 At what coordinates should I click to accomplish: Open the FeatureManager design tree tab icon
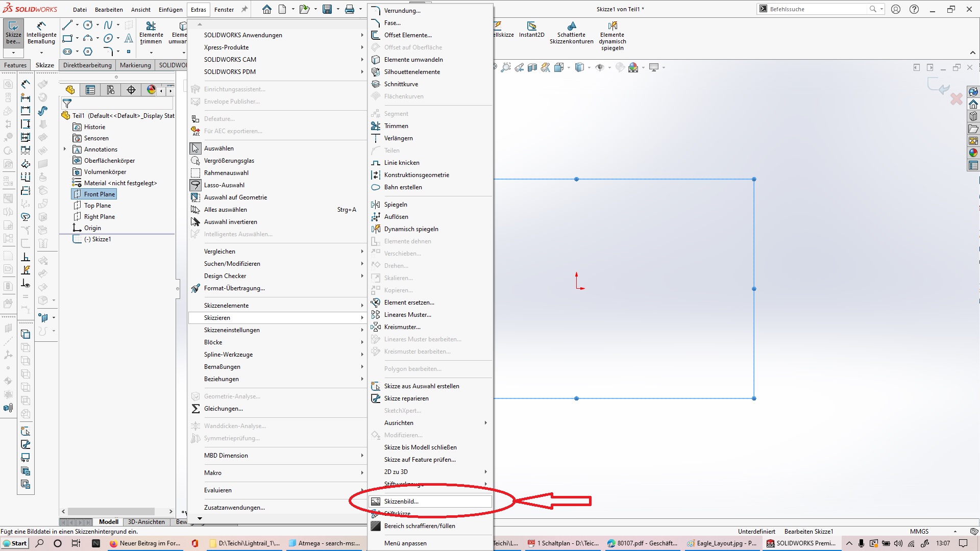(70, 90)
